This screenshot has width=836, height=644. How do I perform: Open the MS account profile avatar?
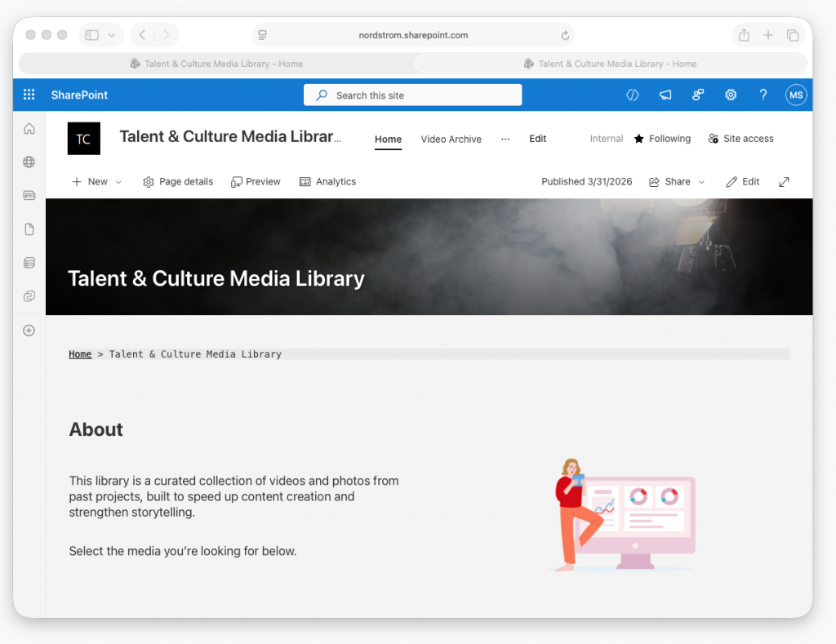tap(796, 95)
